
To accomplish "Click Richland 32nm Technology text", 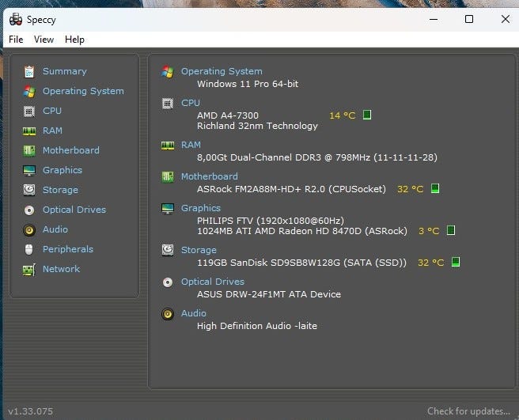I will click(x=257, y=126).
